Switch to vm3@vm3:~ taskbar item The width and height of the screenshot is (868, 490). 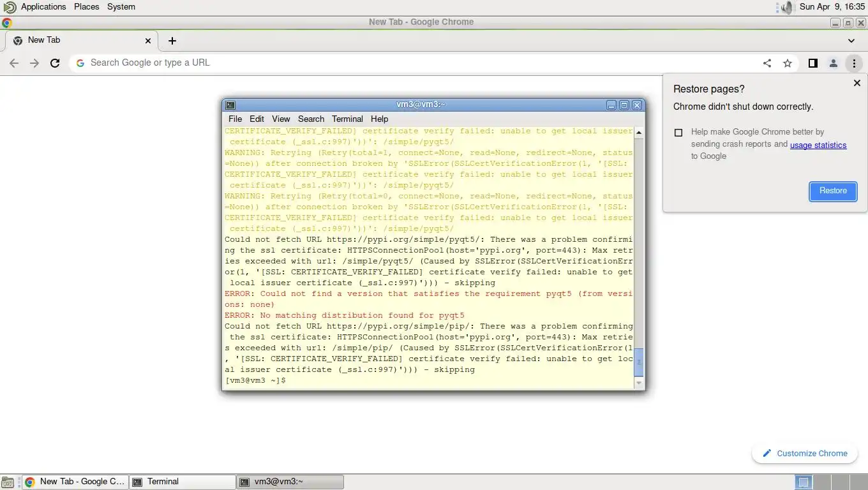pyautogui.click(x=290, y=482)
